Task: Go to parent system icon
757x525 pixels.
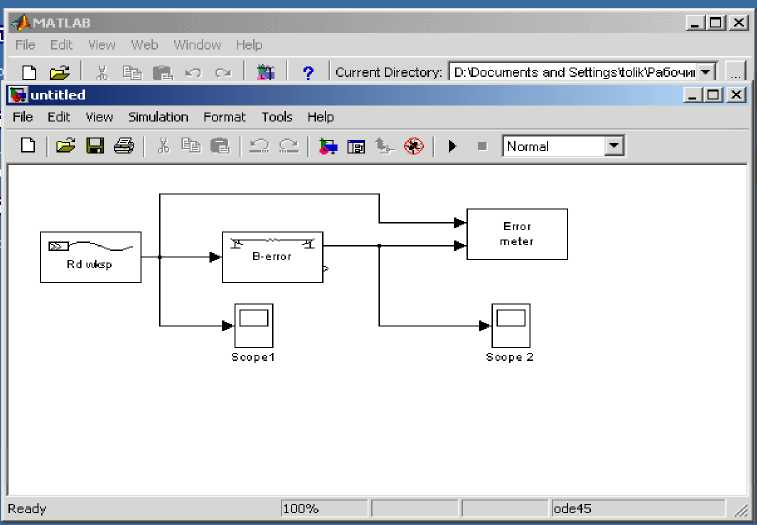Action: click(x=385, y=146)
